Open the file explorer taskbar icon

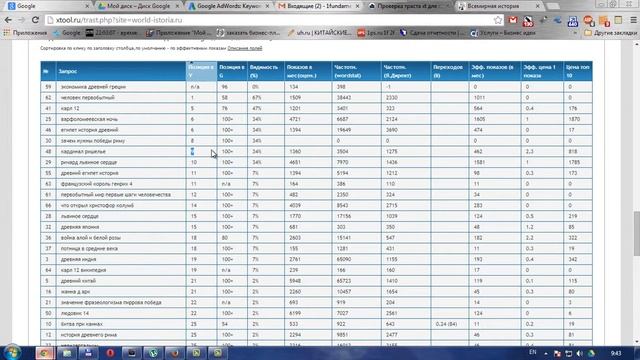pyautogui.click(x=67, y=353)
